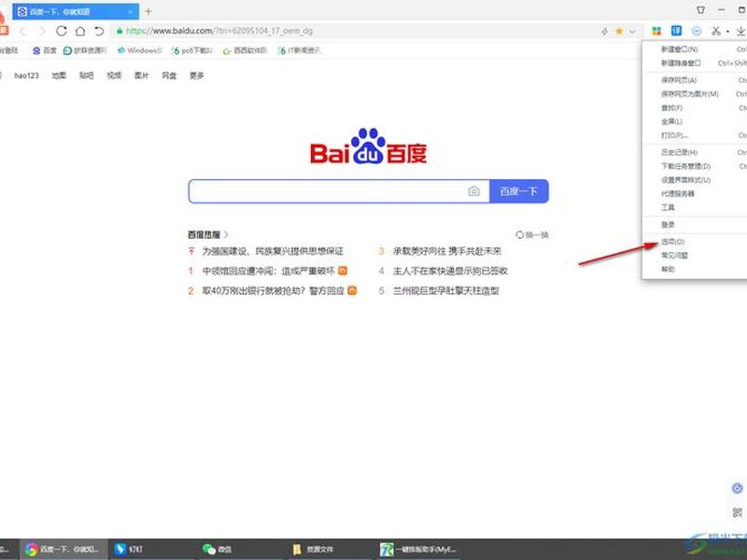Bookmark this page with the star icon

point(619,31)
